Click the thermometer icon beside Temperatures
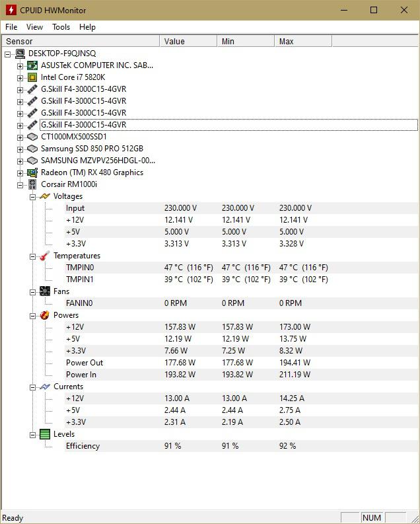Image resolution: width=420 pixels, height=524 pixels. [45, 256]
